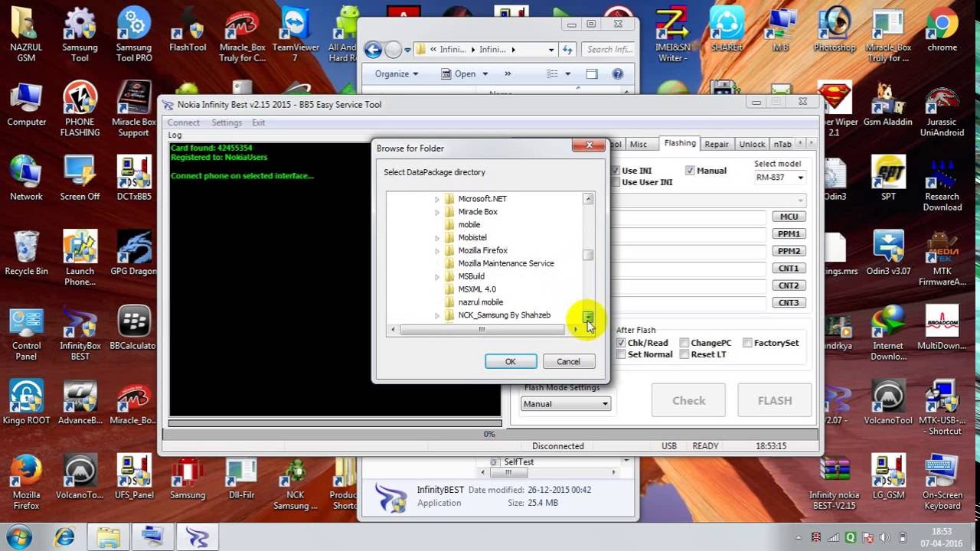Open UFS_Panel desktop shortcut
The width and height of the screenshot is (980, 551).
coord(134,478)
